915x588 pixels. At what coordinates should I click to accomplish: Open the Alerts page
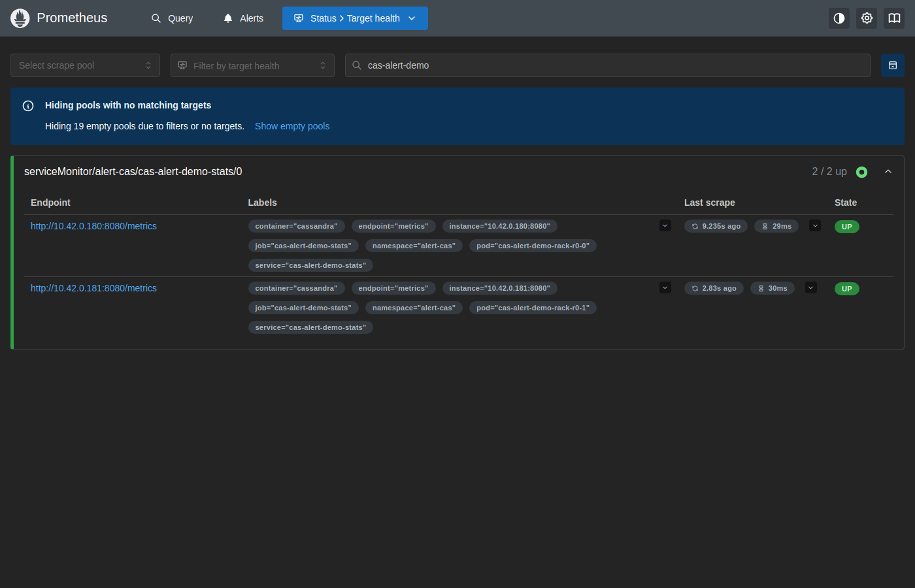(243, 18)
